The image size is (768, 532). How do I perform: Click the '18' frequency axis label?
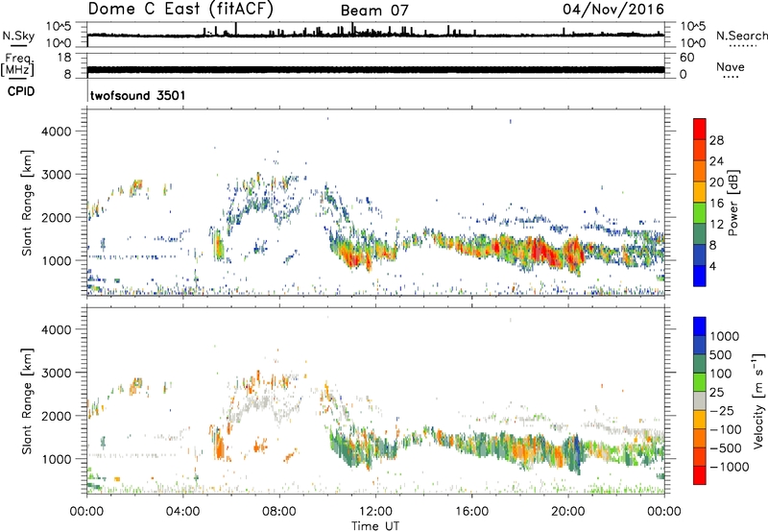(x=63, y=58)
